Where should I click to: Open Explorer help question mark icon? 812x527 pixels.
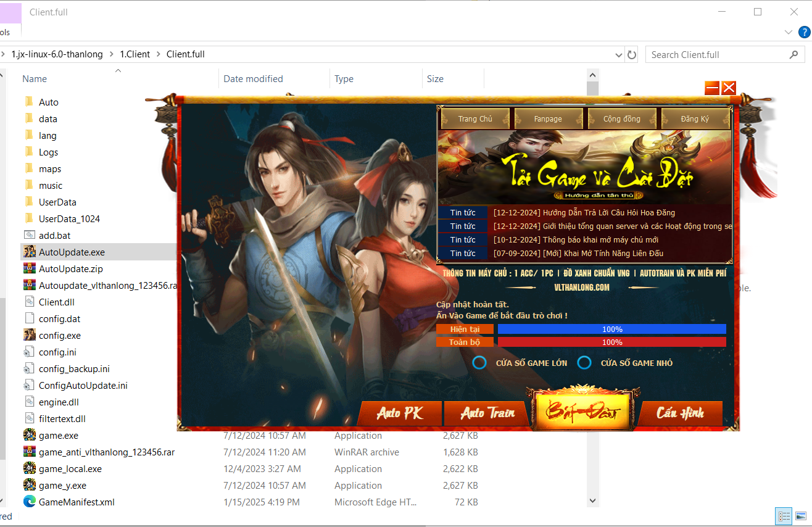[804, 32]
